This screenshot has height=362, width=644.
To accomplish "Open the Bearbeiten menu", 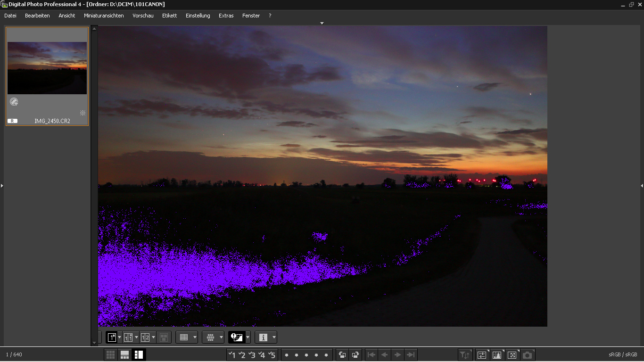I will (37, 16).
